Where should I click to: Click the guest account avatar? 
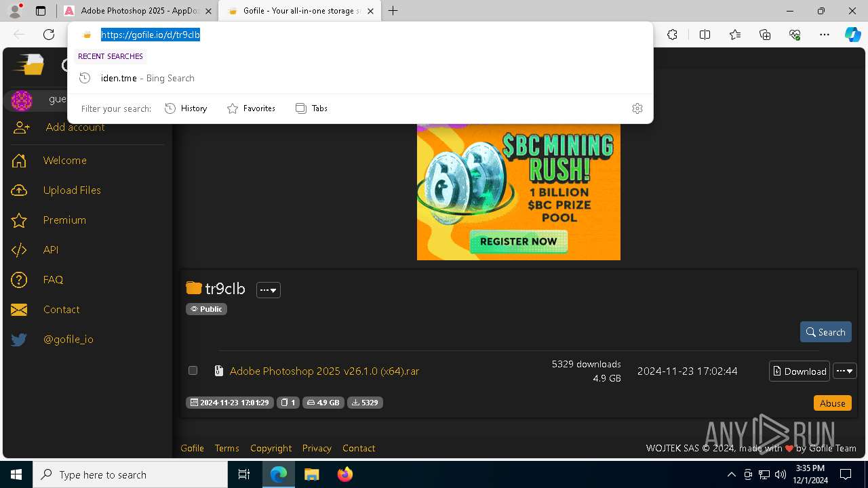coord(22,100)
